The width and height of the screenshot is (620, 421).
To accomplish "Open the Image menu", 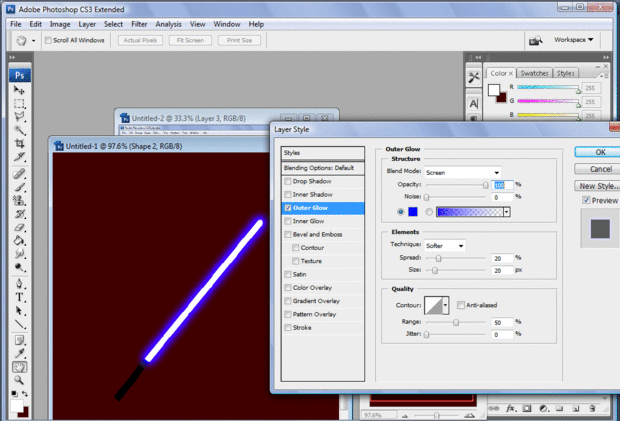I will pos(60,24).
